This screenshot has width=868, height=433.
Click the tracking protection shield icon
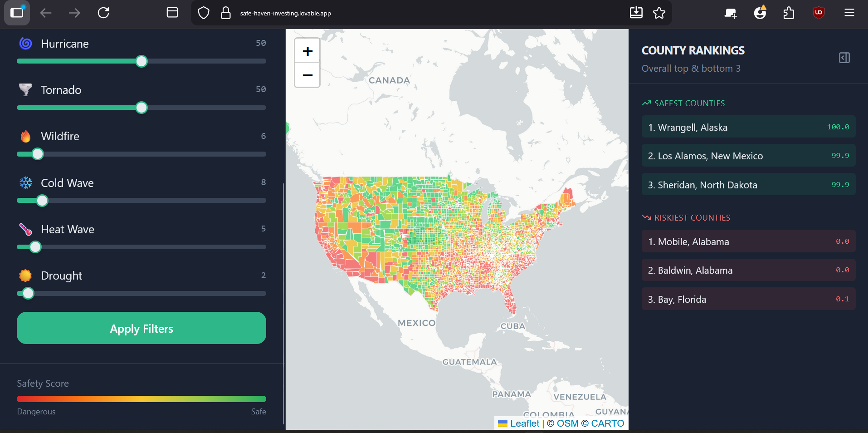[204, 13]
